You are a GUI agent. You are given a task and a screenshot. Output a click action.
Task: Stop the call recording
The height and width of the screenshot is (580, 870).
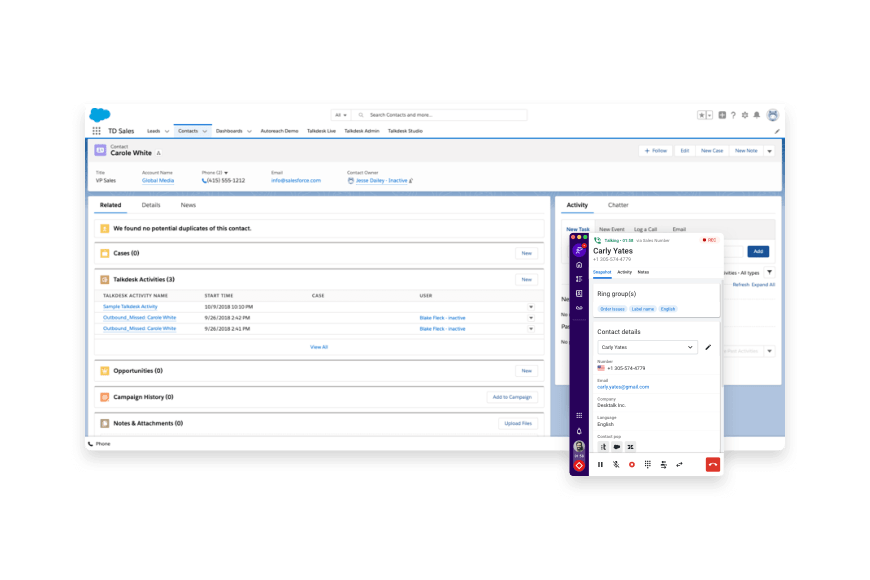632,464
